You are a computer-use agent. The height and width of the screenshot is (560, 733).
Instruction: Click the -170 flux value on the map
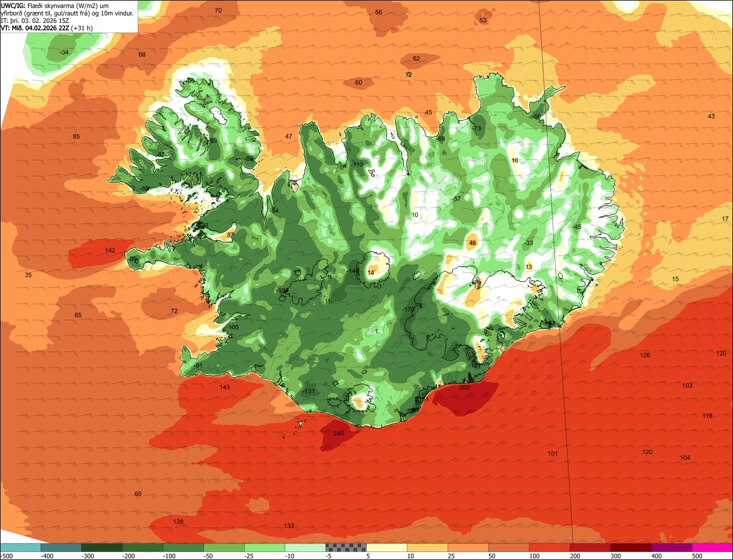pos(408,310)
